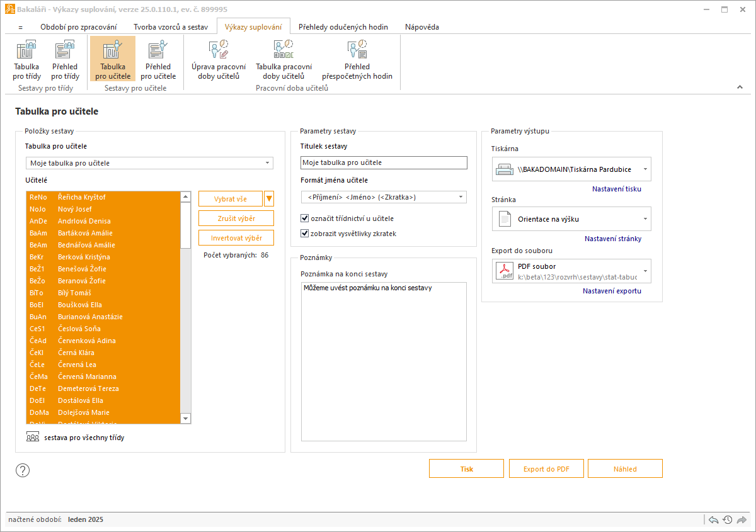The width and height of the screenshot is (756, 532).
Task: Select teacher Dolejšová Marie
Action: (x=103, y=412)
